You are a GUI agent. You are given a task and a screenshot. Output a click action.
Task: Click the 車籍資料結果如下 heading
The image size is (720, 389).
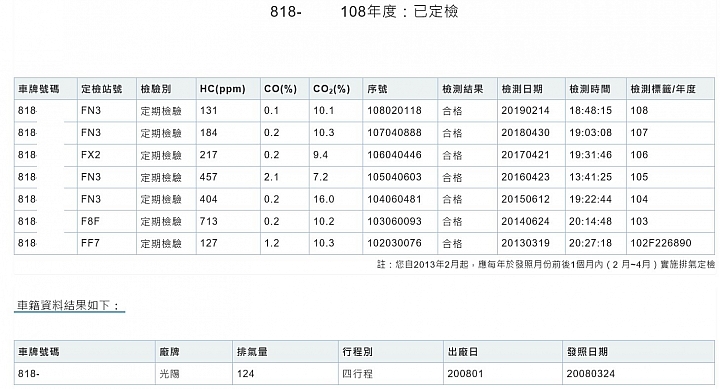click(68, 305)
